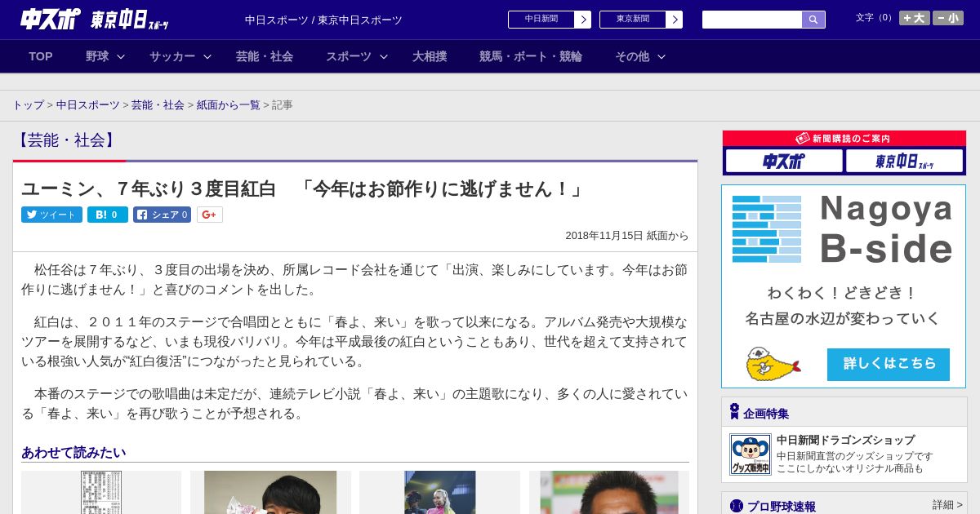Click the 新聞購読のご案内 banner title
Screen dimensions: 980x514
pyautogui.click(x=844, y=139)
